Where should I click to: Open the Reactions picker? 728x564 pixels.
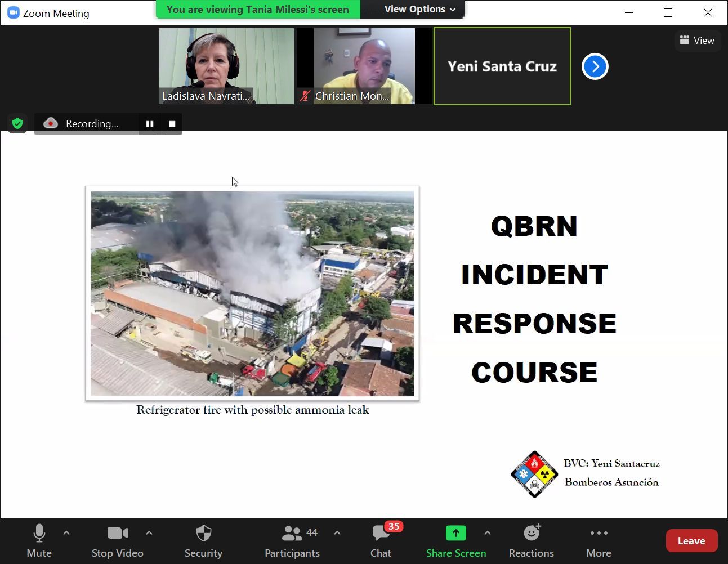[x=531, y=540]
